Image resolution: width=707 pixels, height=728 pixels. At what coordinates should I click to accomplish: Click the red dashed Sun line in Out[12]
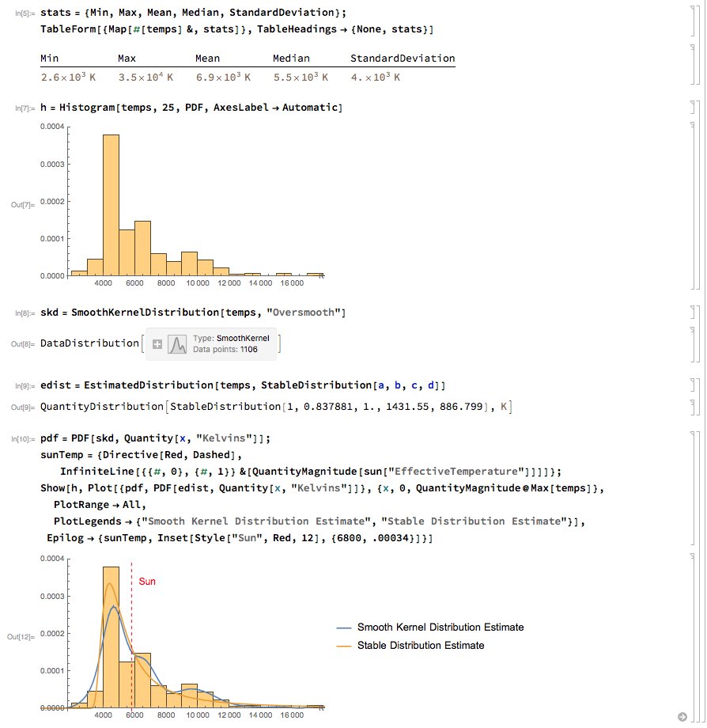point(132,636)
